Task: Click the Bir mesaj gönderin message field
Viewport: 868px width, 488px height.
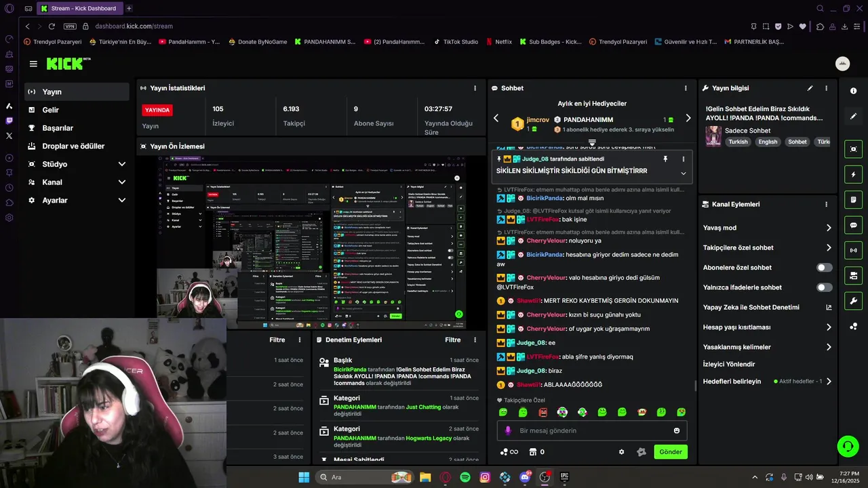Action: coord(593,430)
